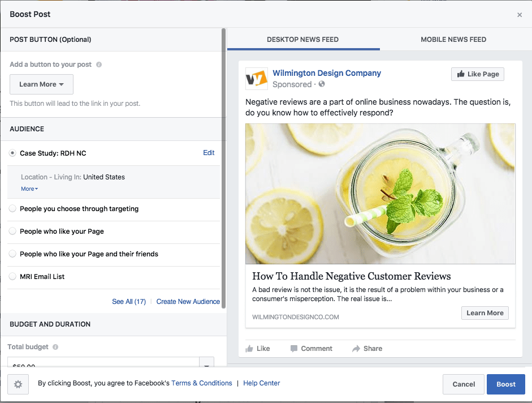Screen dimensions: 532x403
Task: Click the lemon drink preview image
Action: click(x=380, y=194)
